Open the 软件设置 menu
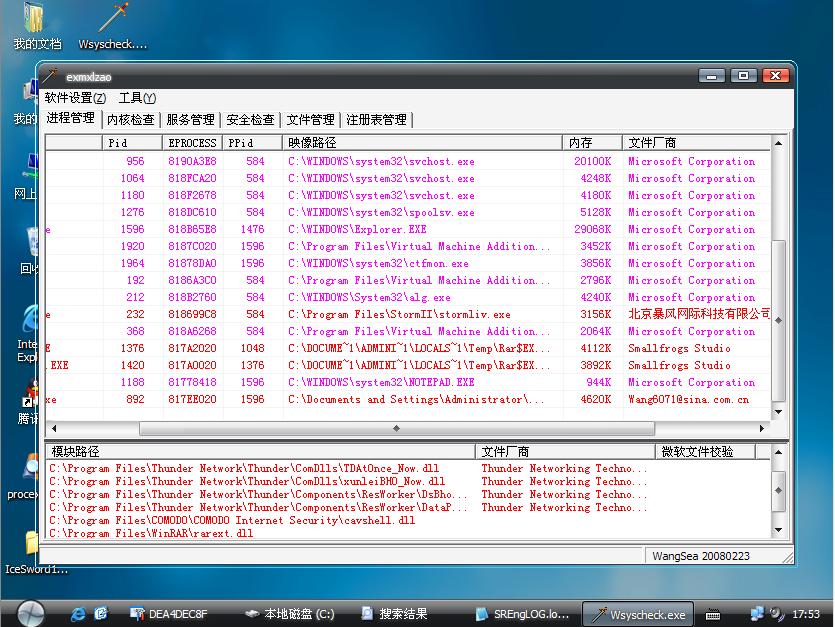Screen dimensions: 835x627 [x=75, y=98]
